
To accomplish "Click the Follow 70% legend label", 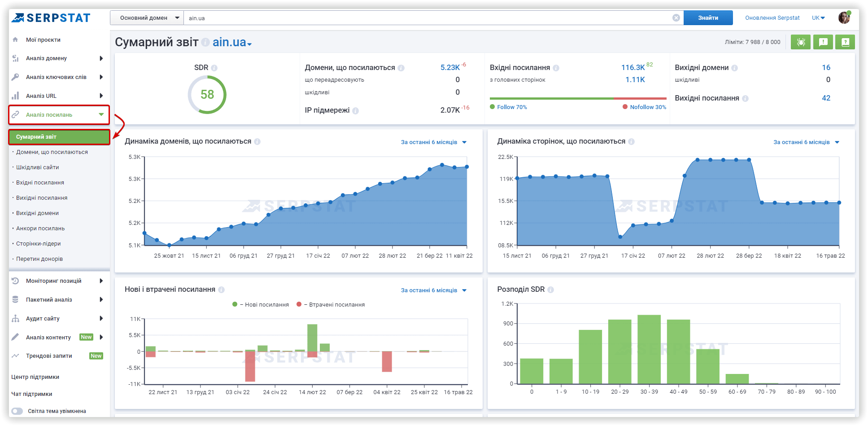I will tap(512, 107).
